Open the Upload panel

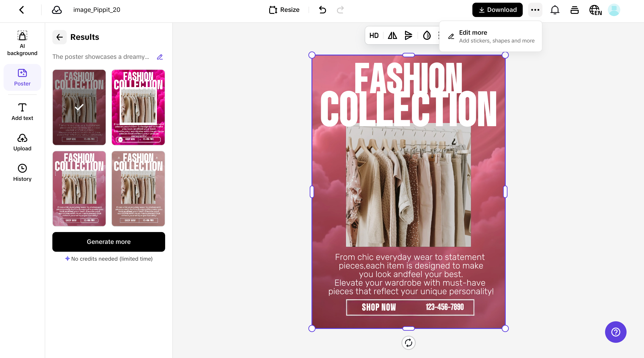[x=22, y=142]
